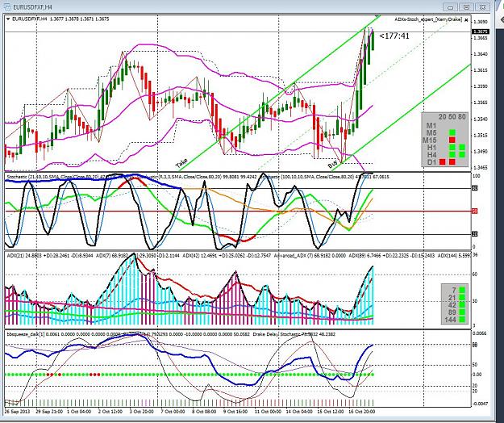This screenshot has width=504, height=423.
Task: Click time axis label 11 Oct 00:00
Action: 268,412
